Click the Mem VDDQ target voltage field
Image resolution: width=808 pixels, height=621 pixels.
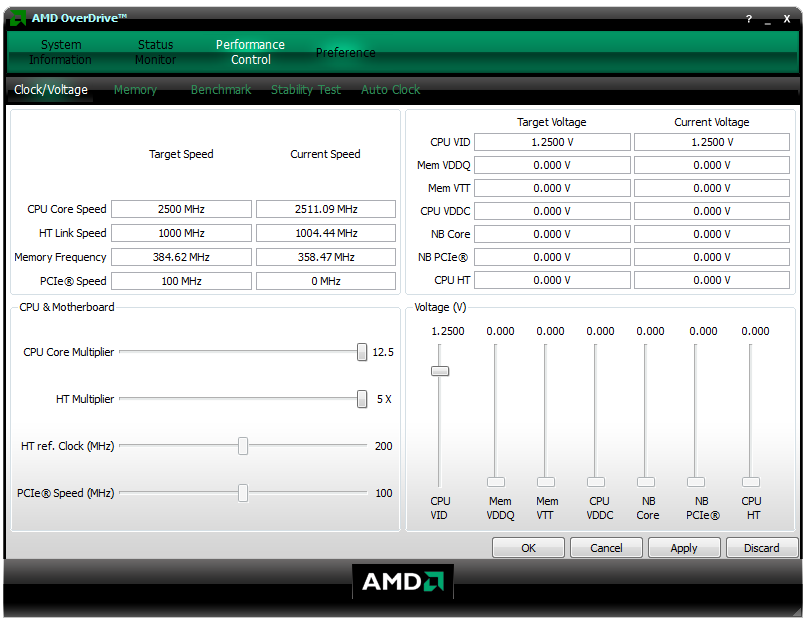[552, 165]
